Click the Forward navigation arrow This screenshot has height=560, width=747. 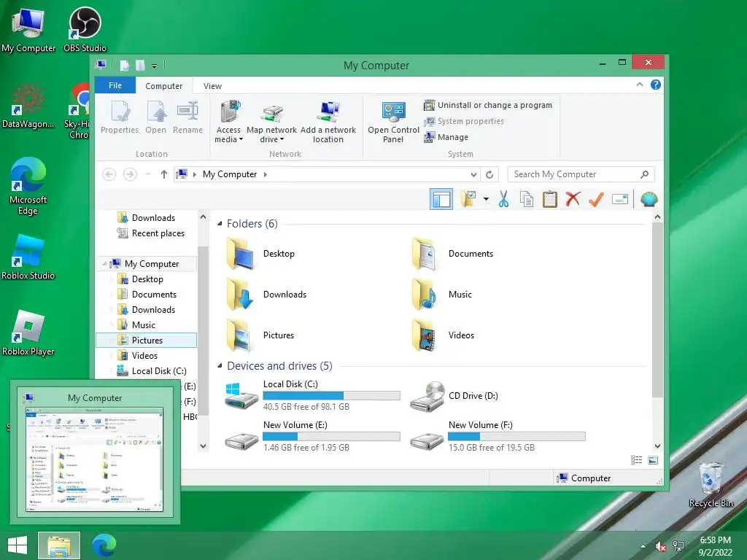point(130,174)
